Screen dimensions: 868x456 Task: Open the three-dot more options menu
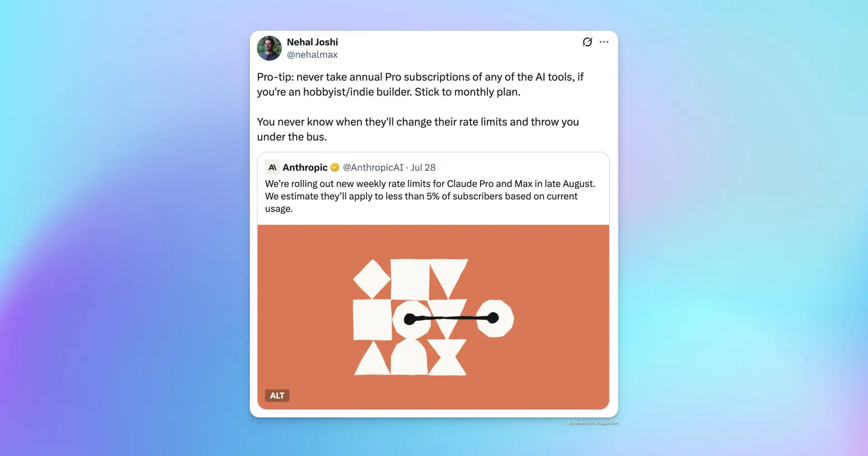[x=604, y=42]
